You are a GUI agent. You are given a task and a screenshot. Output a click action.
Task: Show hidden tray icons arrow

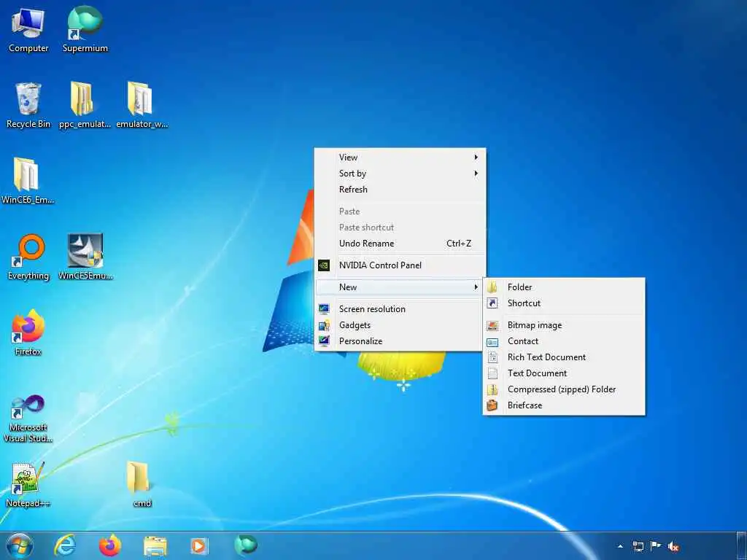point(620,547)
